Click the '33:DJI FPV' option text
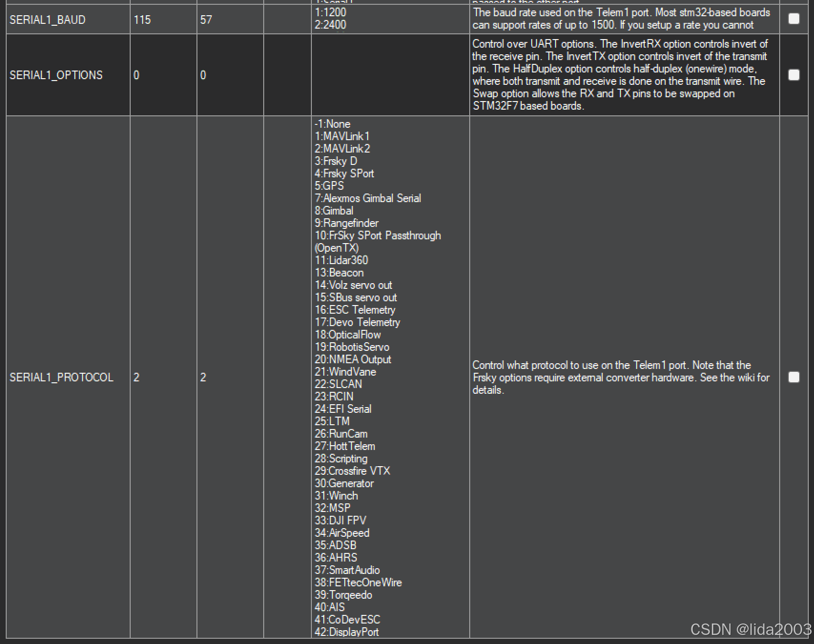 click(340, 521)
